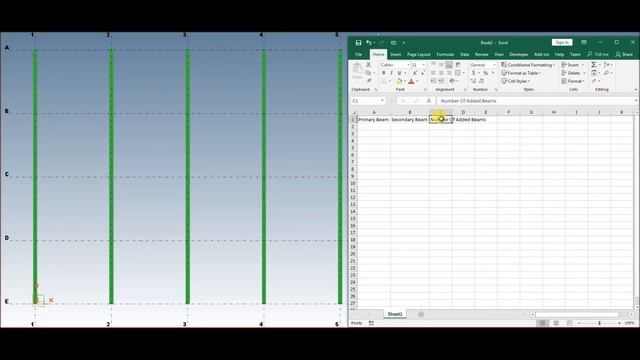Viewport: 640px width, 360px height.
Task: Click the Insert Function fx icon
Action: coord(429,101)
